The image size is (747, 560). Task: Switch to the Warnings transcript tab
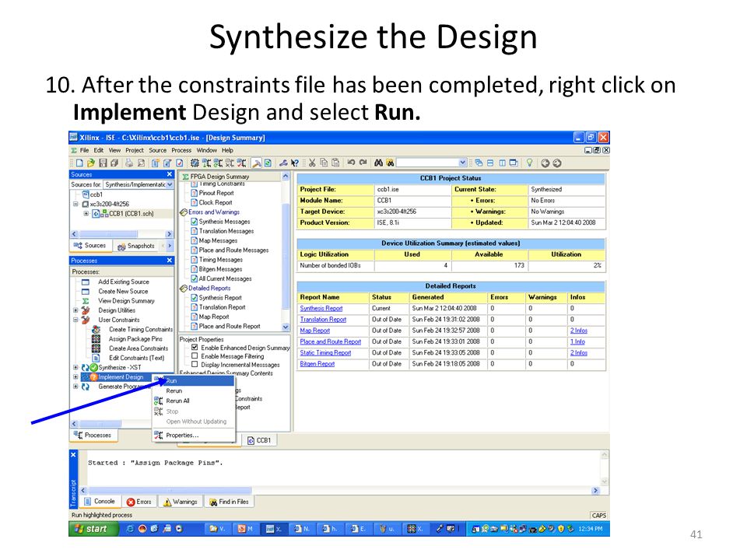(181, 502)
